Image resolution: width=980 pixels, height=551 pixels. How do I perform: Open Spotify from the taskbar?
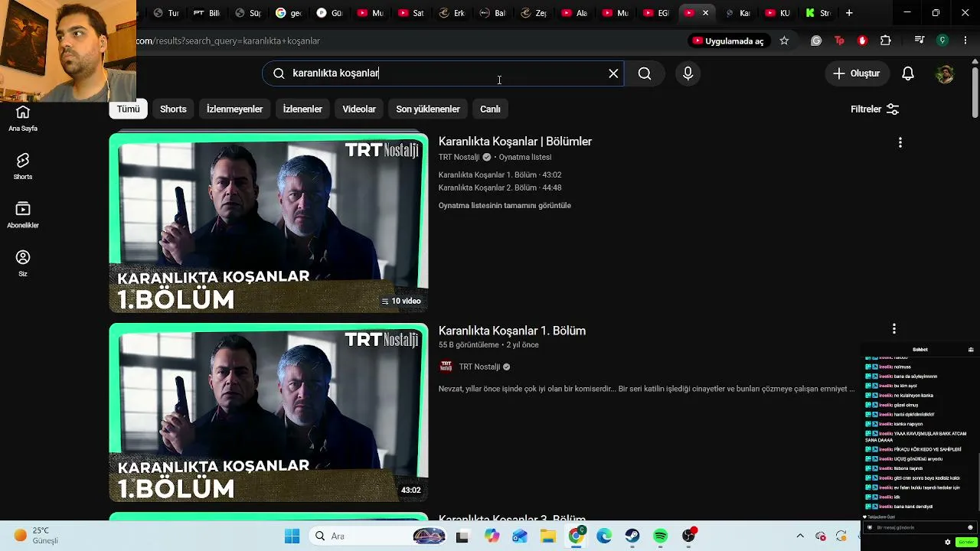click(661, 536)
